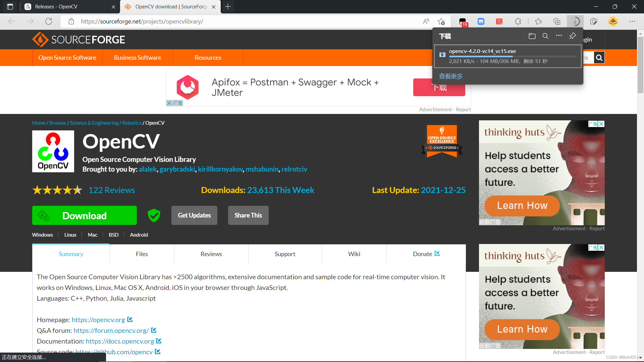The width and height of the screenshot is (644, 362).
Task: Click the pin icon in download panel
Action: click(x=572, y=36)
